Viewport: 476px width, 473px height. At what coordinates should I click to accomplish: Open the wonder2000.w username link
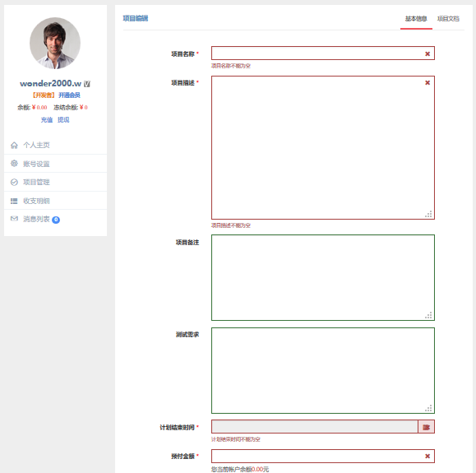tap(50, 84)
